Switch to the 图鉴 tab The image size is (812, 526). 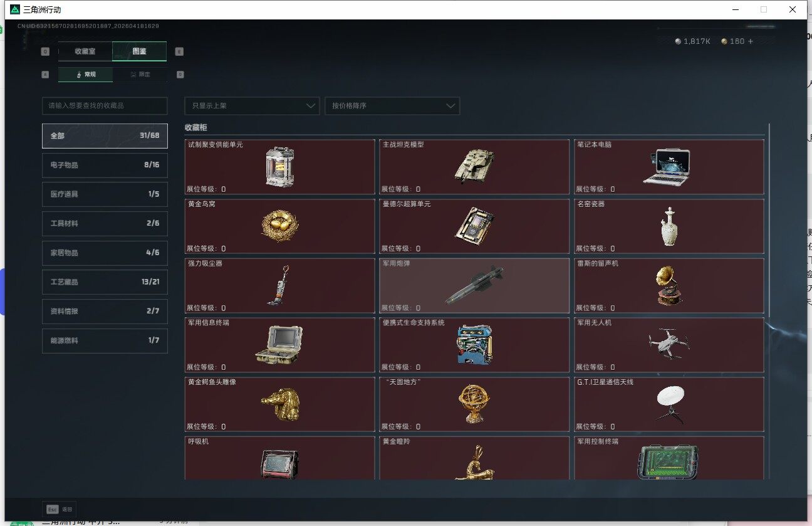pos(139,51)
